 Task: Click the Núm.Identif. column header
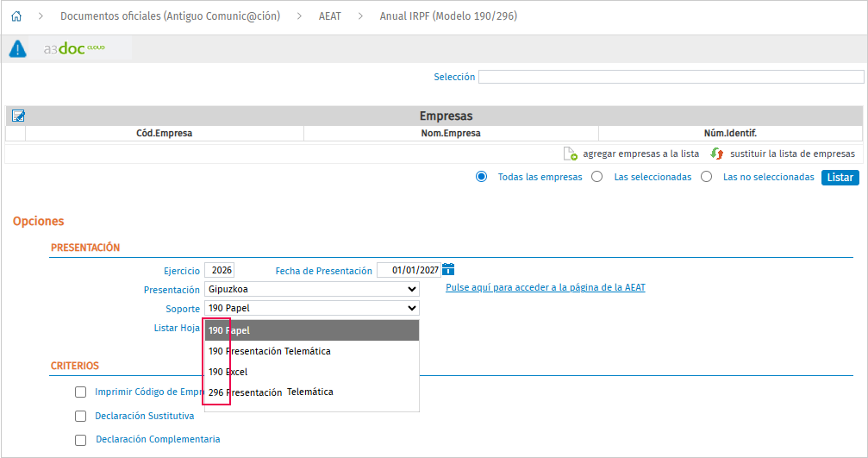pyautogui.click(x=730, y=133)
